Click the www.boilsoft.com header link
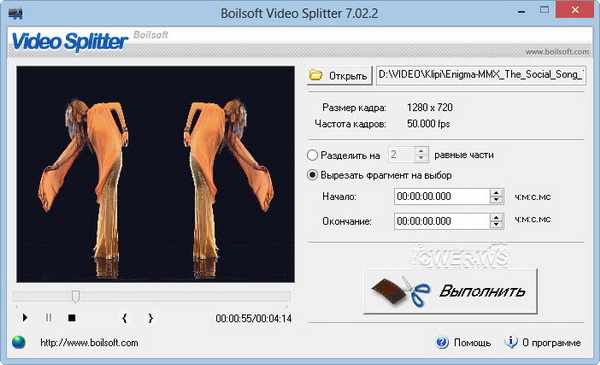The image size is (600, 365). (x=557, y=51)
